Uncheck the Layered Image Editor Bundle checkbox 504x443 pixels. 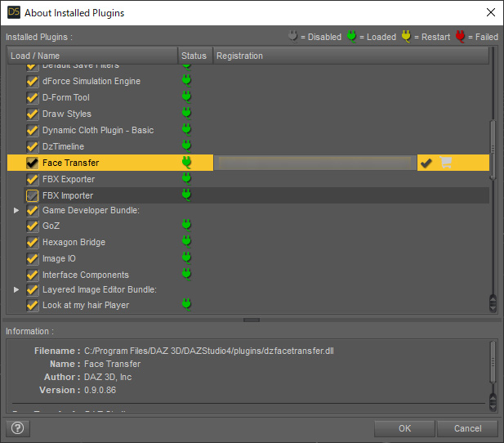point(33,290)
